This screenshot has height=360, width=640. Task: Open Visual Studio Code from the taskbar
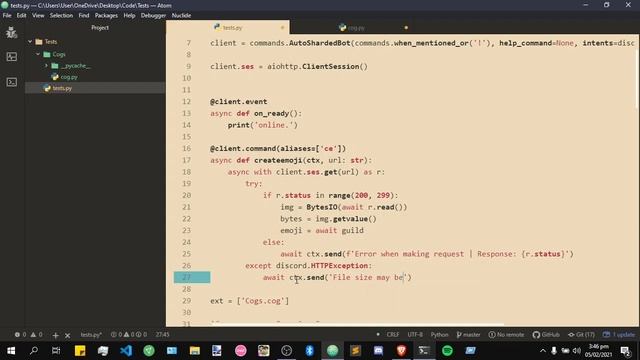point(126,351)
